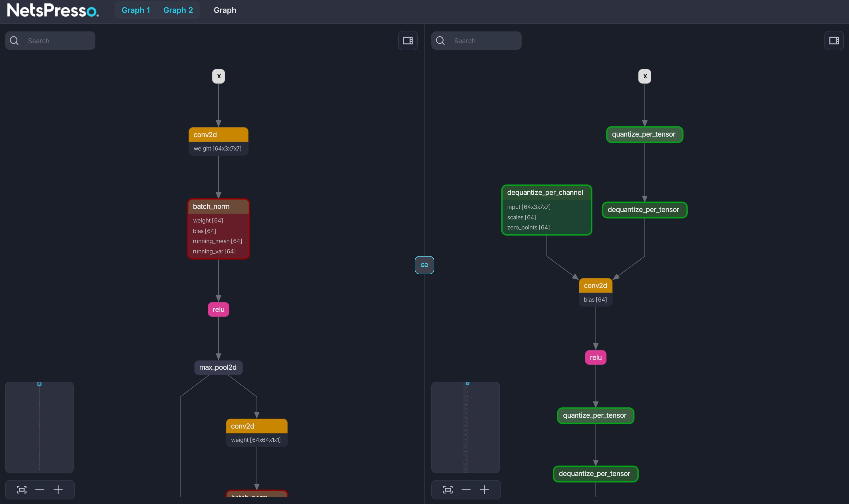Viewport: 849px width, 504px height.
Task: Zoom in the right graph
Action: (484, 490)
